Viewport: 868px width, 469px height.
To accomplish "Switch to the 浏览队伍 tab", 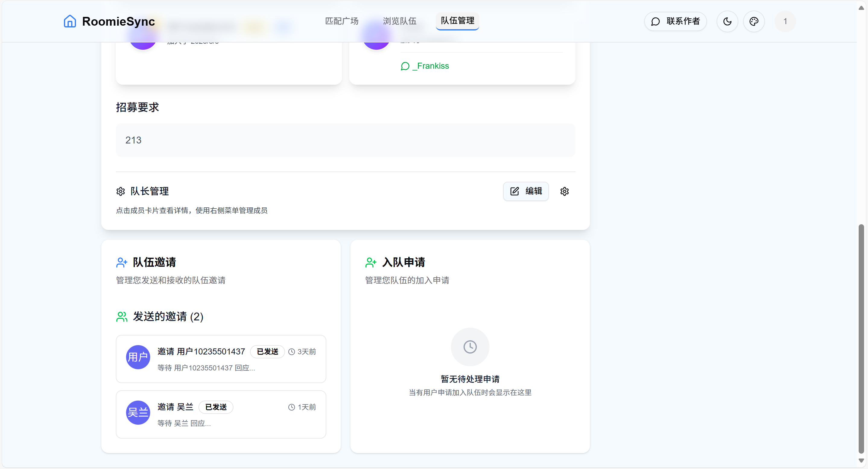I will pos(399,21).
